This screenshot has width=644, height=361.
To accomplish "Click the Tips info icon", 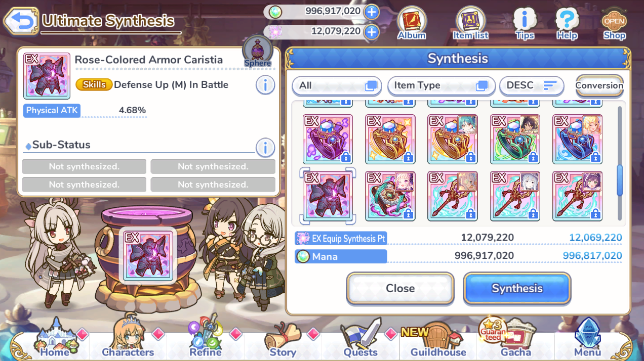I will pyautogui.click(x=525, y=23).
